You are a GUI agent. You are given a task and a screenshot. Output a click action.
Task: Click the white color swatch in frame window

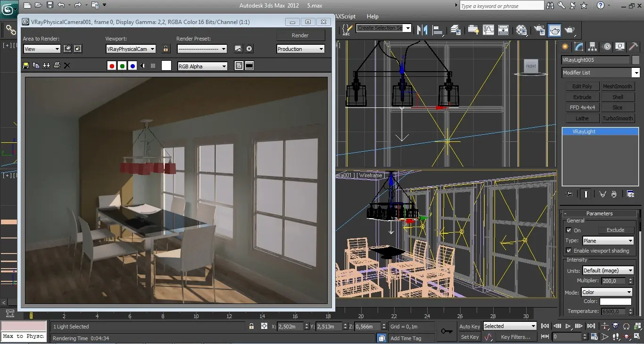pyautogui.click(x=166, y=66)
